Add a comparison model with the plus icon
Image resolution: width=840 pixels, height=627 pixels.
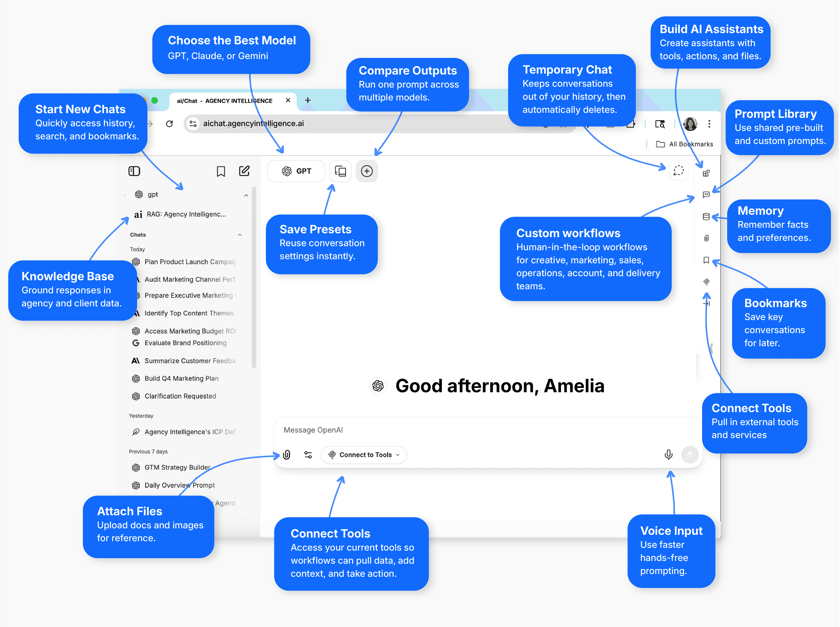point(366,171)
